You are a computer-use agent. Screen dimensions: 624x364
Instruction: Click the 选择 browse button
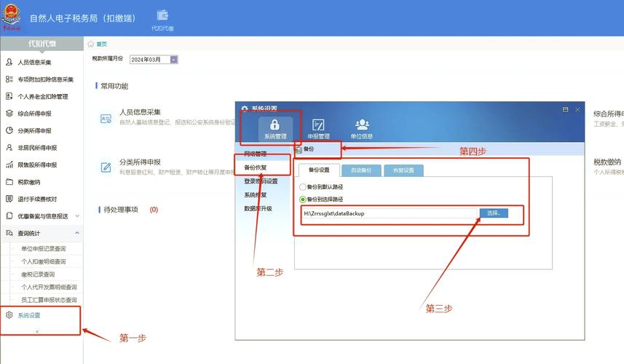(x=494, y=213)
